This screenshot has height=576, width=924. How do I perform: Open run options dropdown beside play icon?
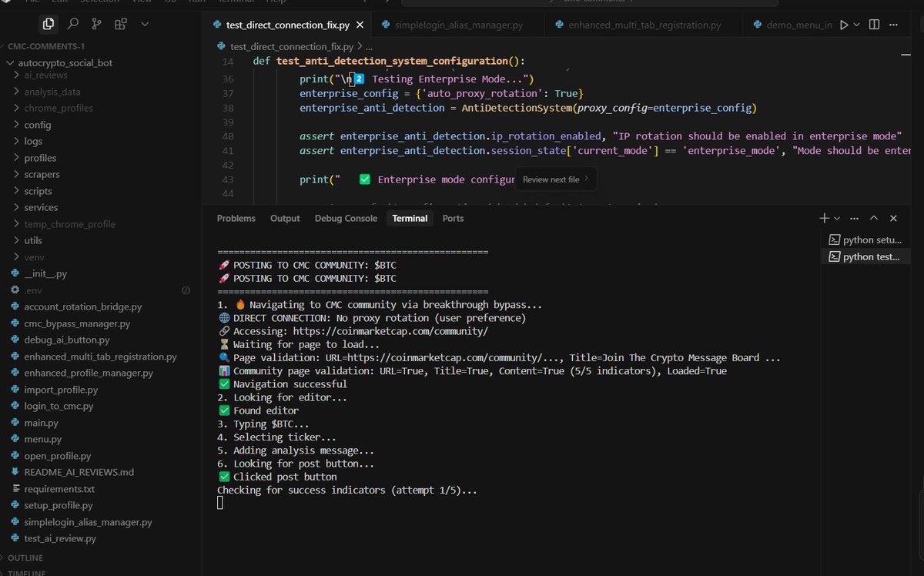click(x=856, y=25)
